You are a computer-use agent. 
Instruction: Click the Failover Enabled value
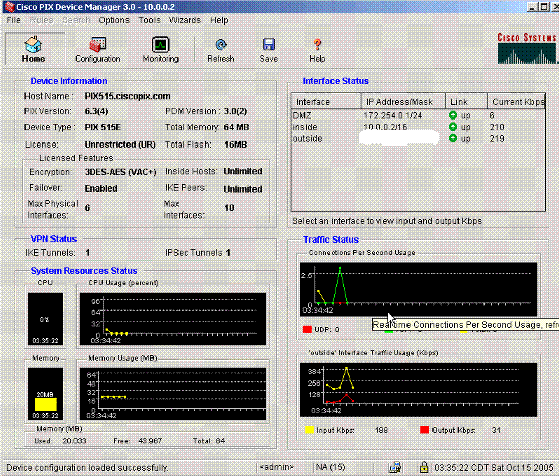(x=101, y=188)
